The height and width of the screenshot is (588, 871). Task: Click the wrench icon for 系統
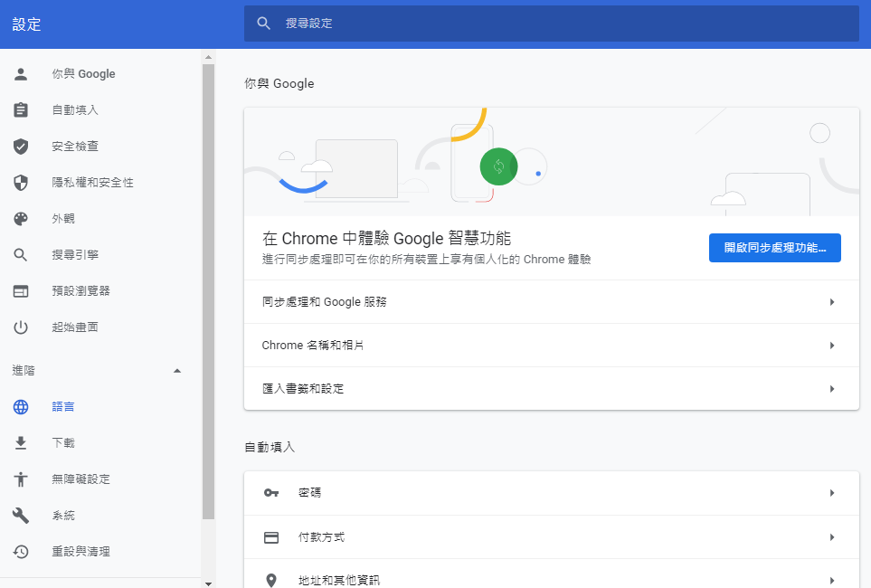tap(21, 516)
